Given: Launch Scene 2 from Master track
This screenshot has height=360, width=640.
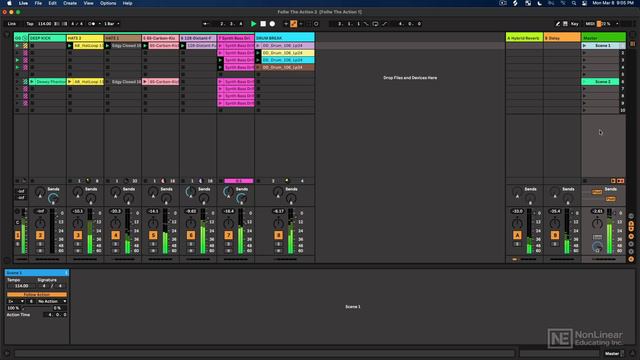Looking at the screenshot, I should (584, 82).
